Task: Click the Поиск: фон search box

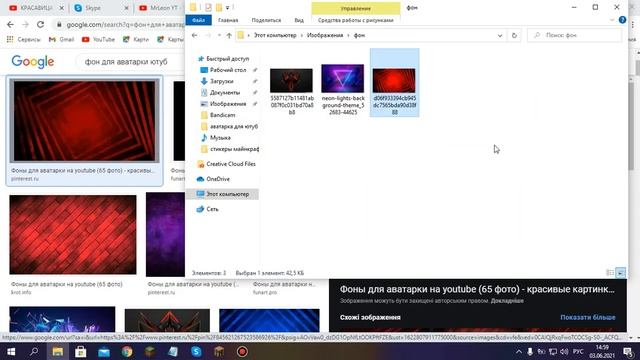Action: tap(575, 36)
